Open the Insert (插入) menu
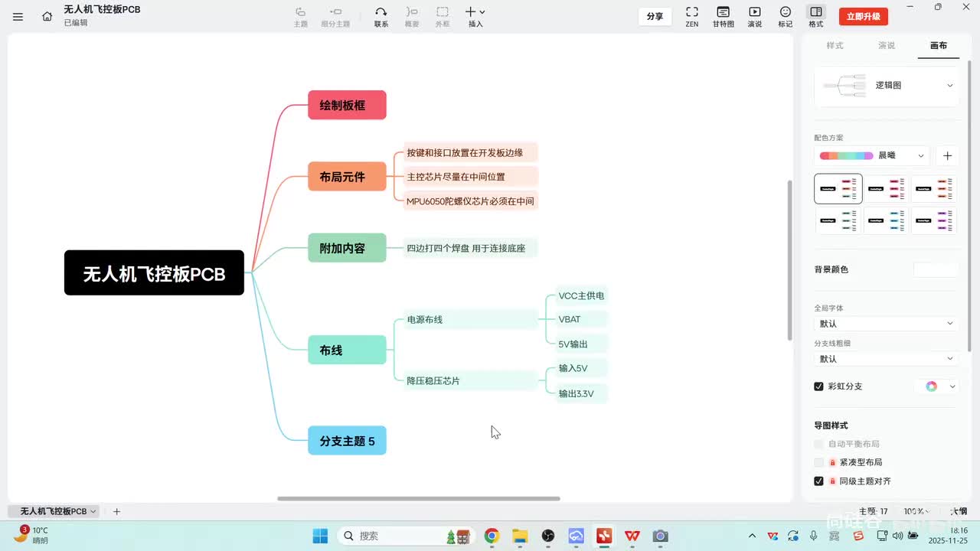The width and height of the screenshot is (980, 551). pos(475,16)
